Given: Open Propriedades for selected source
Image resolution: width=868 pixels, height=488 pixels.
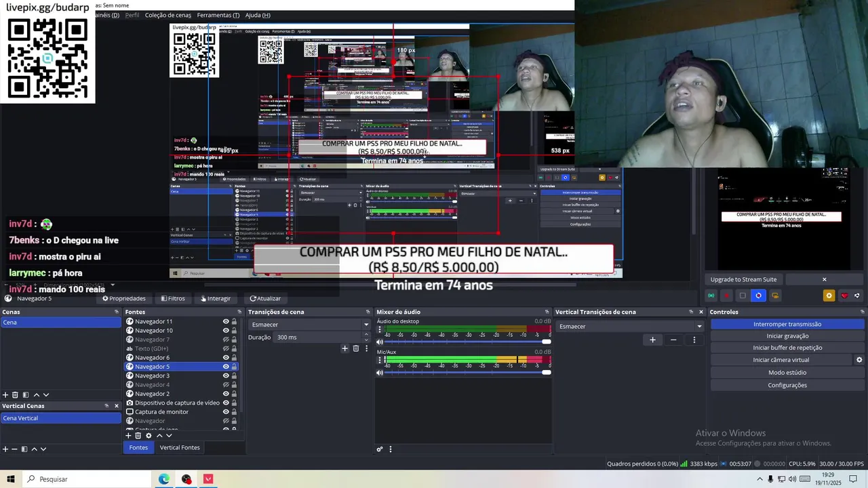Looking at the screenshot, I should coord(124,298).
